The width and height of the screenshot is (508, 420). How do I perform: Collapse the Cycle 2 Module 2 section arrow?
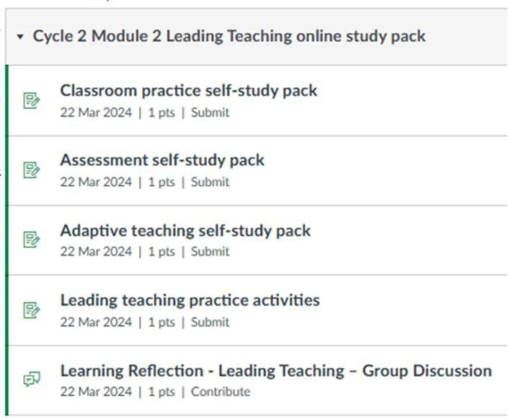[20, 36]
